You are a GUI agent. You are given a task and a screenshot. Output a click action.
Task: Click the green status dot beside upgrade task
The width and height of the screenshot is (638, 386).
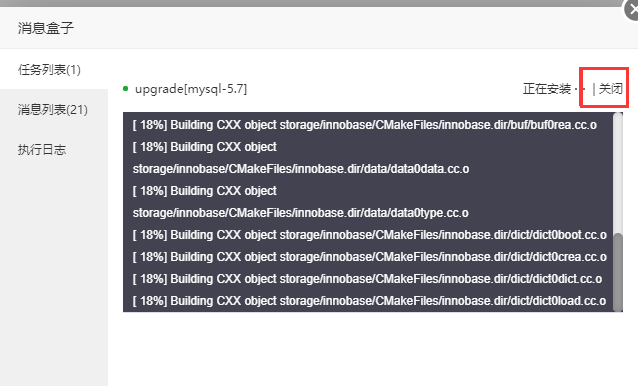125,89
